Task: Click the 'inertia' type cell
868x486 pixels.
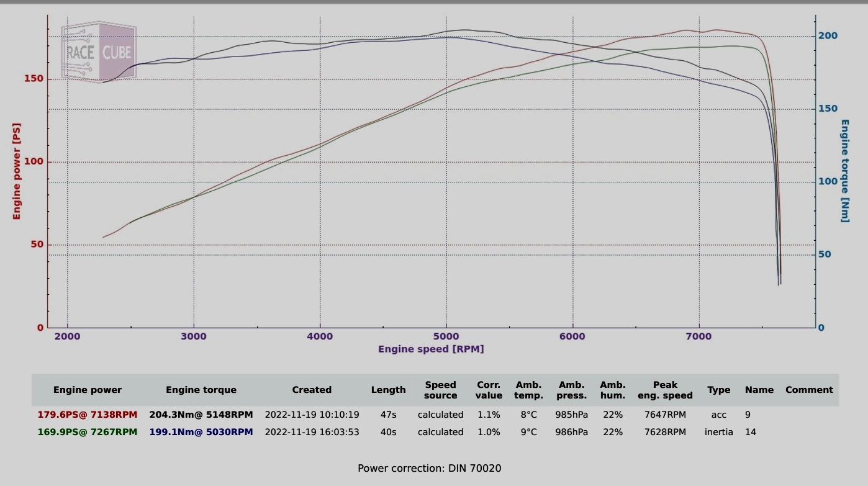Action: [719, 431]
